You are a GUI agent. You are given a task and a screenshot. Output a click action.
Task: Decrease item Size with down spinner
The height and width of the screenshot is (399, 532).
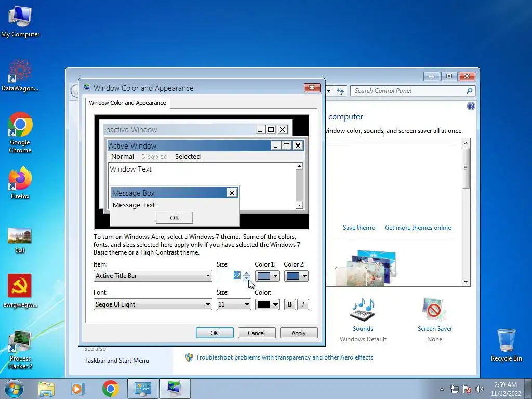pos(247,278)
